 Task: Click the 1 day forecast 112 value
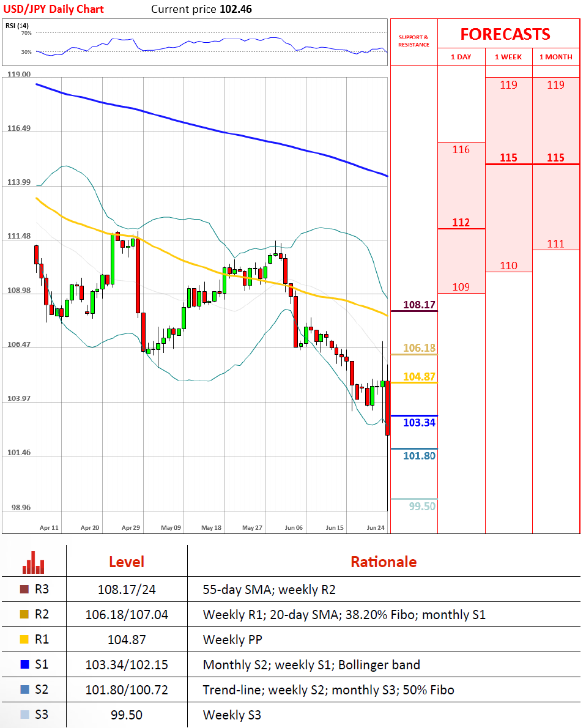coord(461,223)
